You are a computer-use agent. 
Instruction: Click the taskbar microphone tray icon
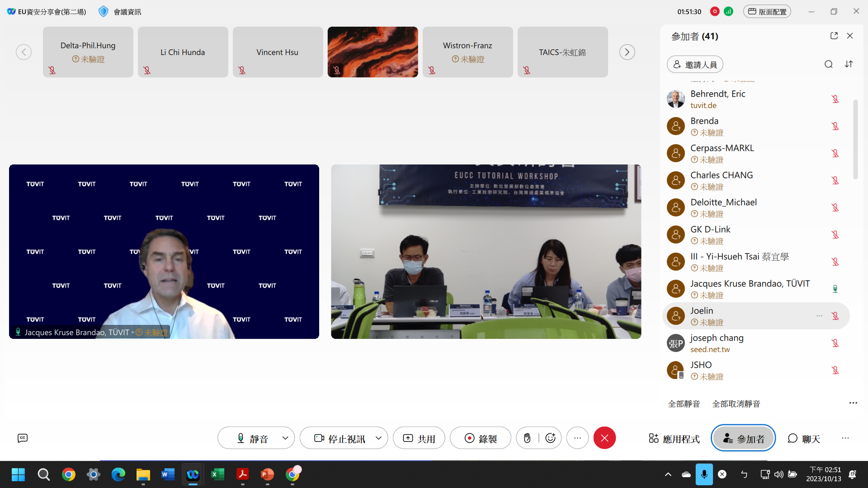click(704, 474)
